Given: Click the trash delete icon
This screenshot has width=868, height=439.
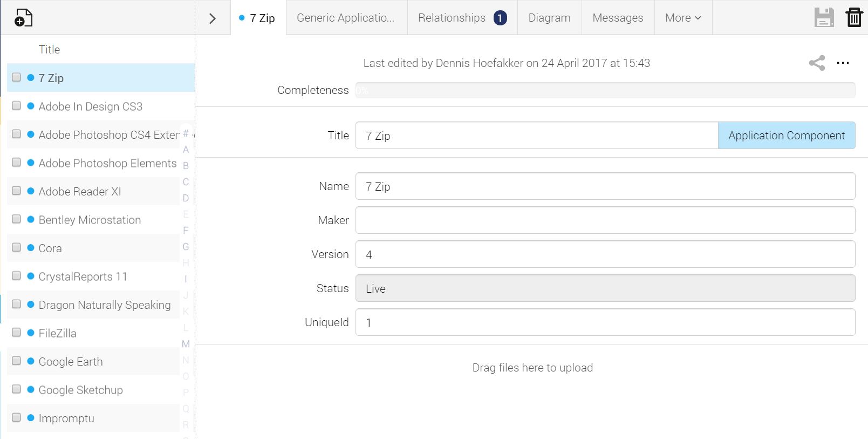Looking at the screenshot, I should (x=854, y=17).
